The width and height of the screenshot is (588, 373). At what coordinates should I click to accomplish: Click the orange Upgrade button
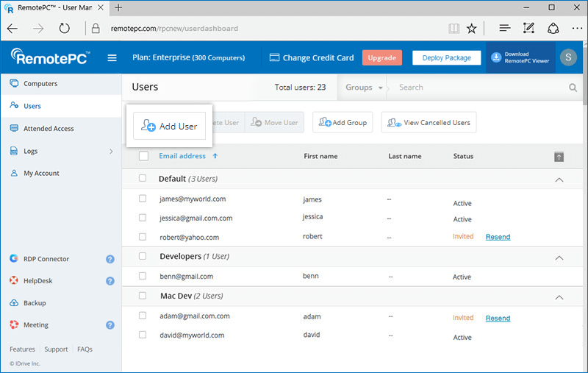(x=381, y=58)
